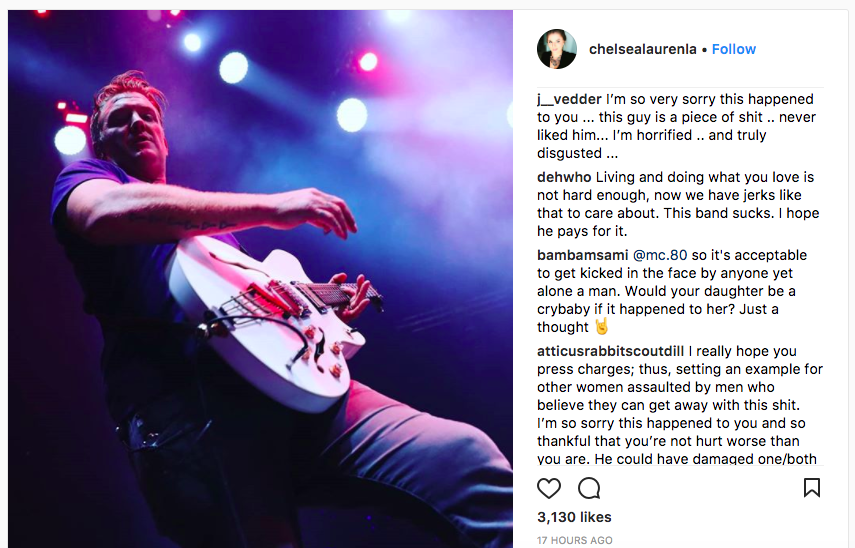
Task: Click the 17 hours ago timestamp
Action: click(575, 540)
